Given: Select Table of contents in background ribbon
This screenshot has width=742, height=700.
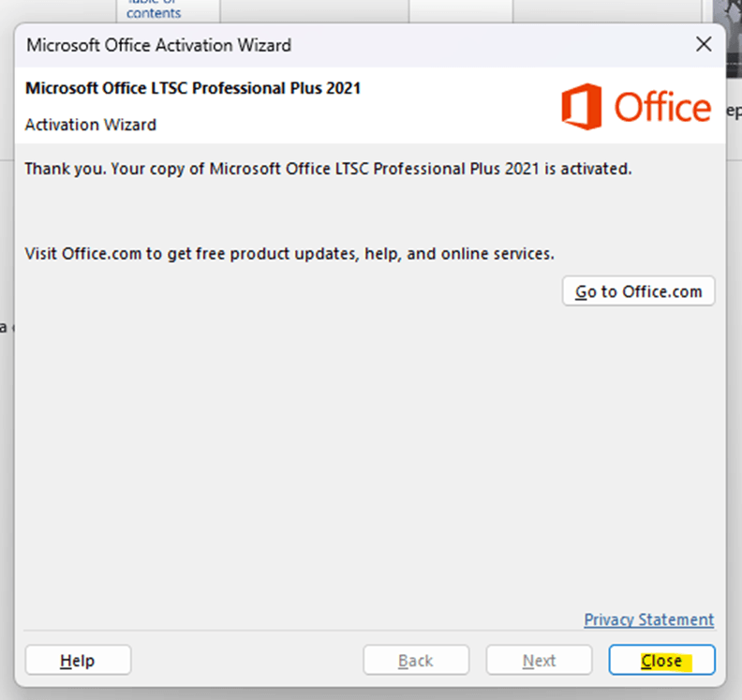Looking at the screenshot, I should 154,9.
